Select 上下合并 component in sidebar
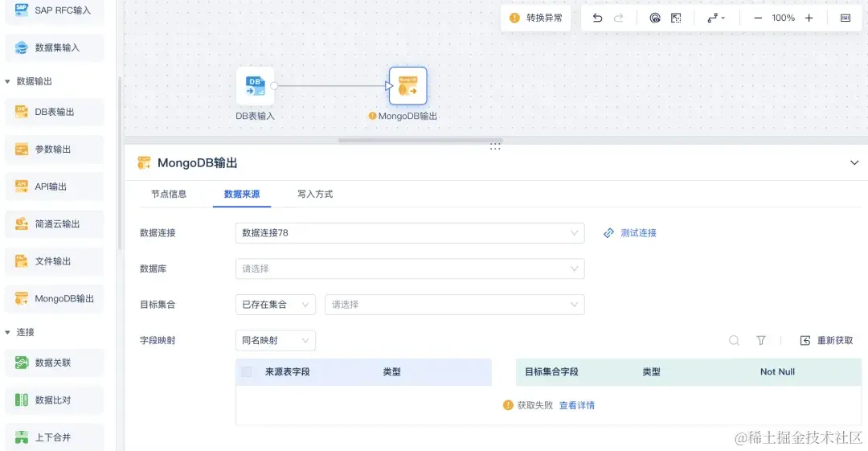This screenshot has width=868, height=451. [55, 437]
